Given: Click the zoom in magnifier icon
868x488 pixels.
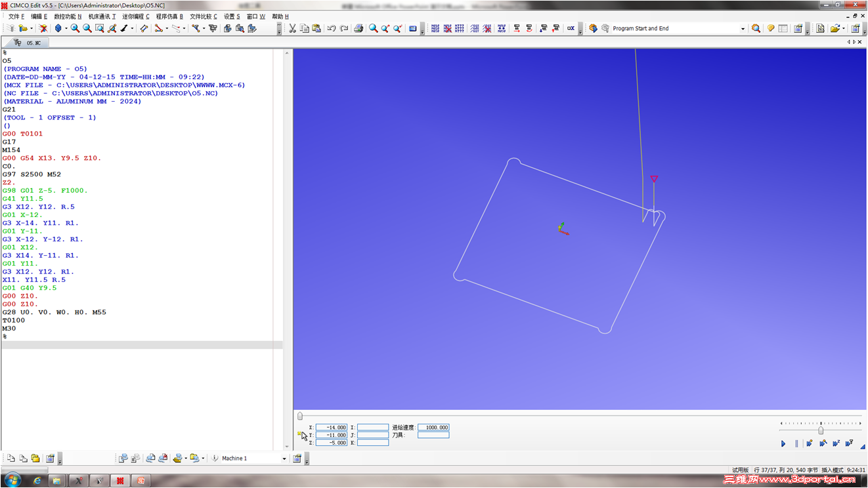Looking at the screenshot, I should click(x=75, y=28).
